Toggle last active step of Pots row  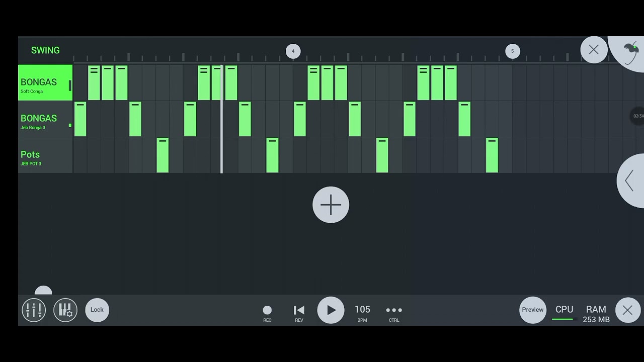click(492, 155)
